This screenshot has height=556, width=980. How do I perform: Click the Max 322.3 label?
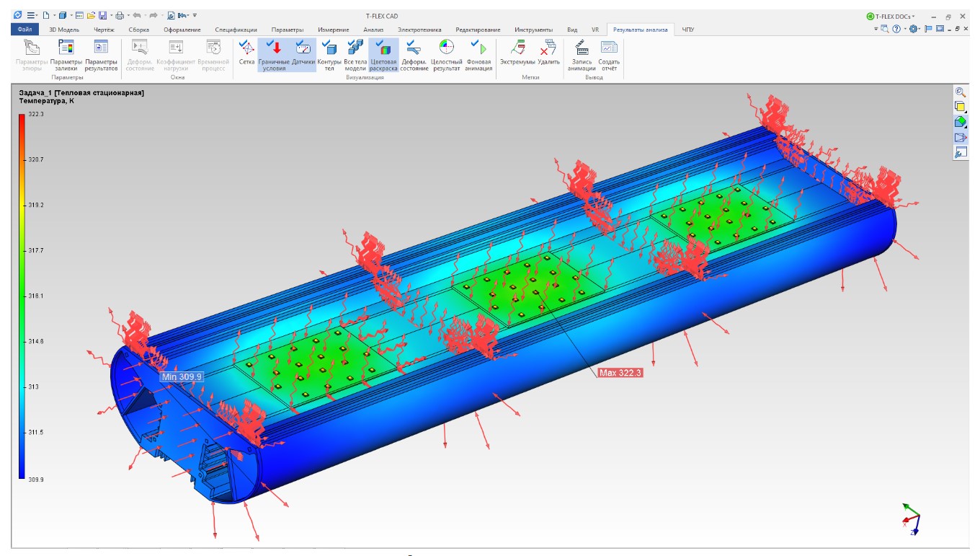point(620,373)
